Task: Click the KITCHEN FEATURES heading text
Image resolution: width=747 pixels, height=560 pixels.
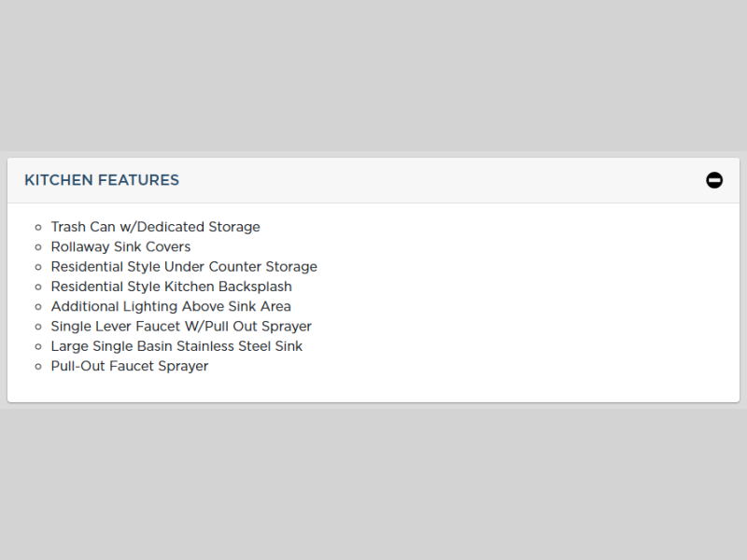Action: (102, 180)
